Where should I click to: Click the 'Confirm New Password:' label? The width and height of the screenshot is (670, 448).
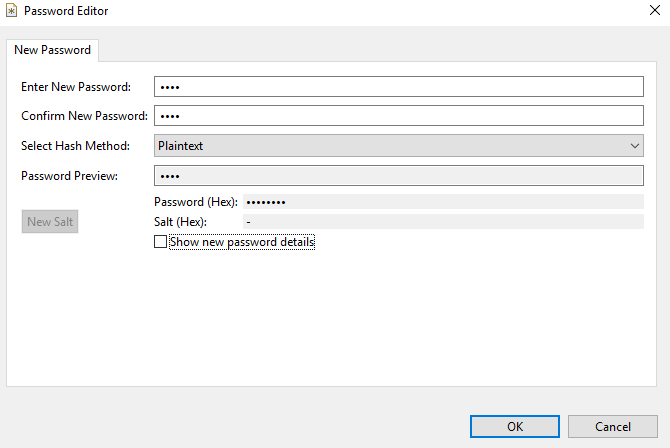click(84, 117)
